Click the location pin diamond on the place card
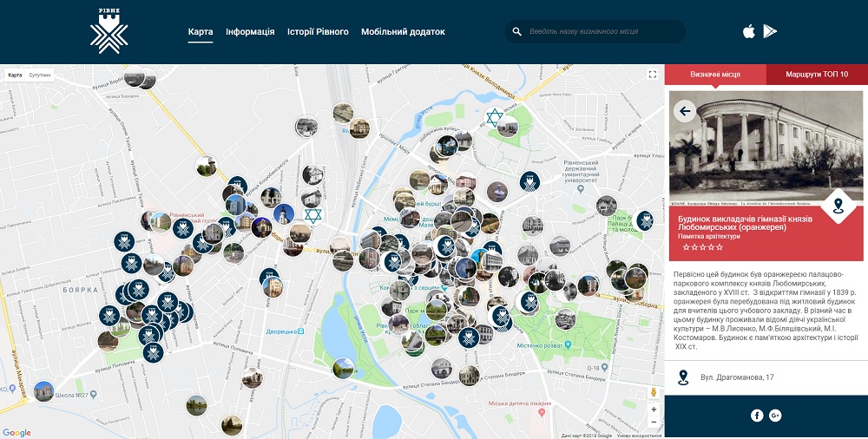The height and width of the screenshot is (439, 868). click(838, 206)
